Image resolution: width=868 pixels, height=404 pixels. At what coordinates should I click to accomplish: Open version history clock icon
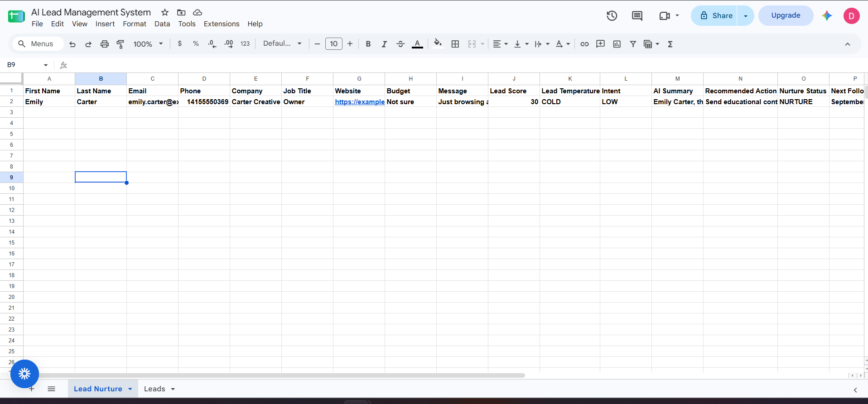click(x=612, y=16)
